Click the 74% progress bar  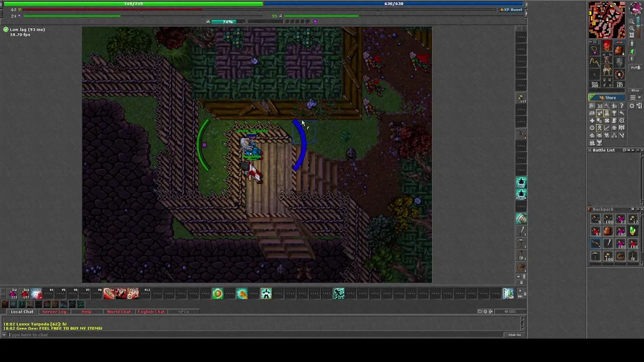coord(228,22)
